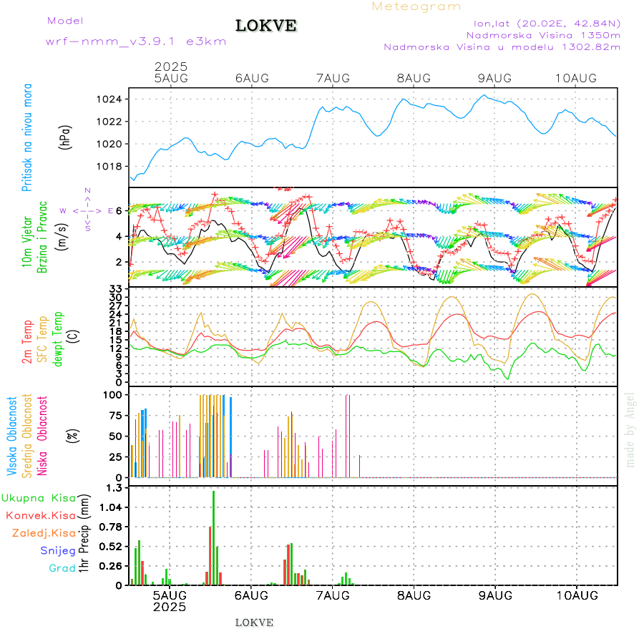Image resolution: width=644 pixels, height=644 pixels.
Task: Click the wind direction compass rose
Action: [87, 210]
